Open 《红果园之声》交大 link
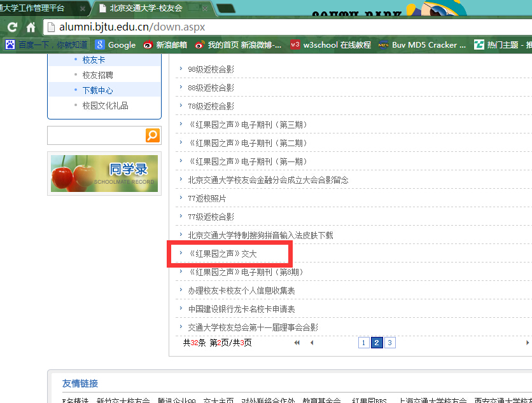 coord(223,254)
